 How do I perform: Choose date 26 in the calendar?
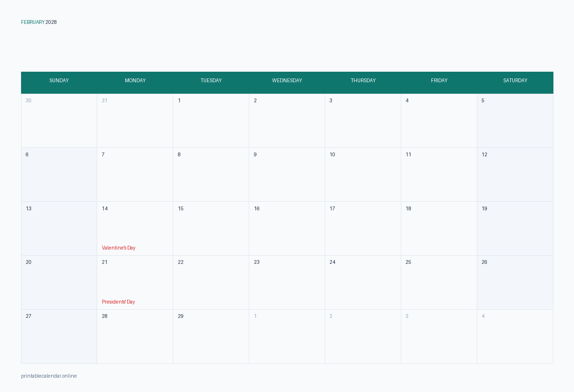[515, 283]
